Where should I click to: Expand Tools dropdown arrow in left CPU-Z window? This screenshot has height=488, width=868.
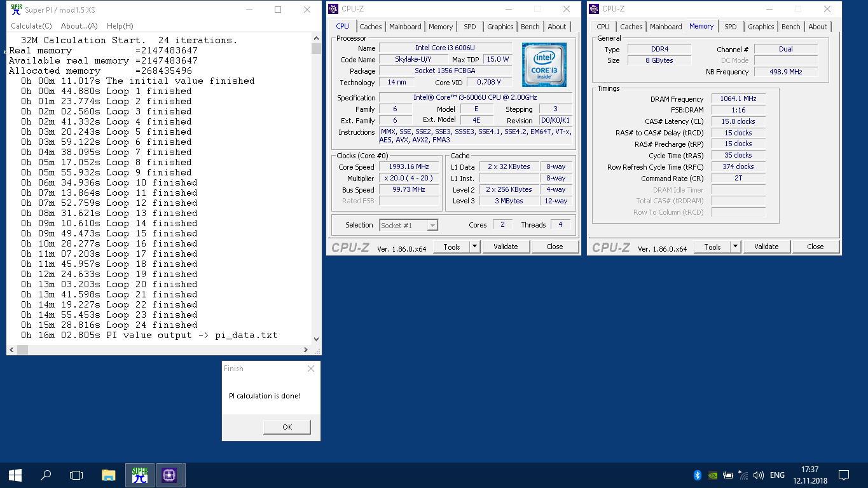(474, 247)
